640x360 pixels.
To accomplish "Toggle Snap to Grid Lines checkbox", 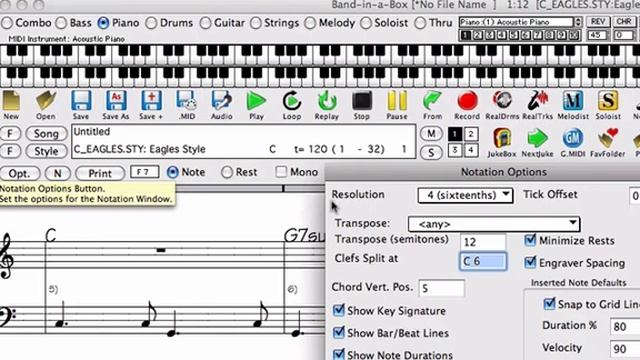I will coord(549,304).
